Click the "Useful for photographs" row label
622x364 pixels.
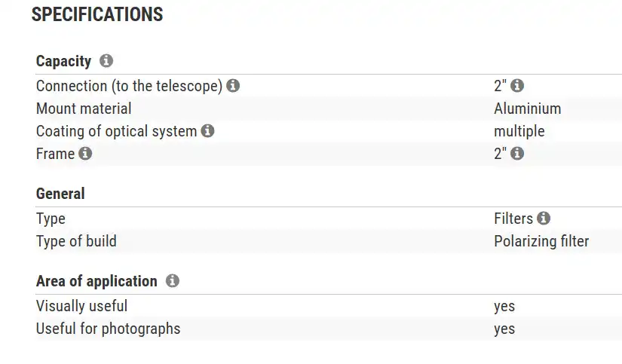(108, 329)
